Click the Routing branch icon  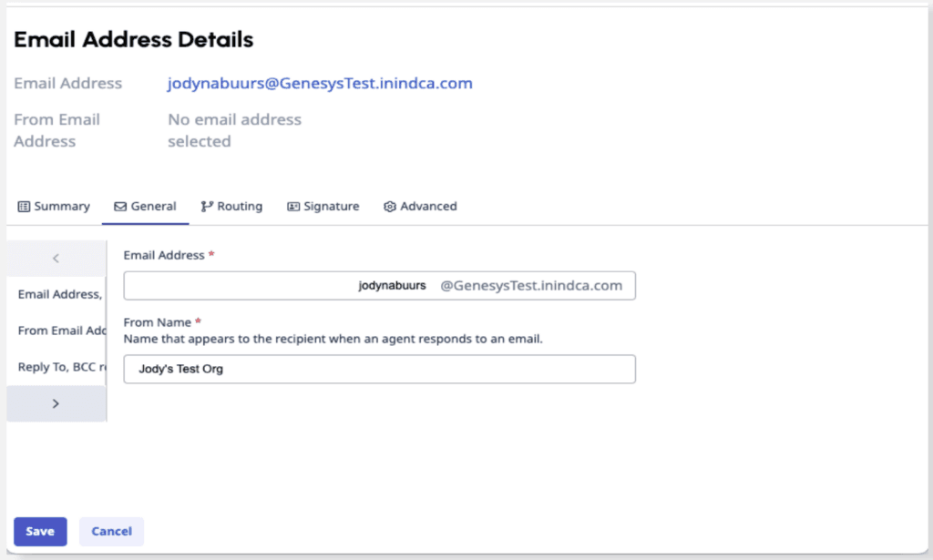click(207, 206)
